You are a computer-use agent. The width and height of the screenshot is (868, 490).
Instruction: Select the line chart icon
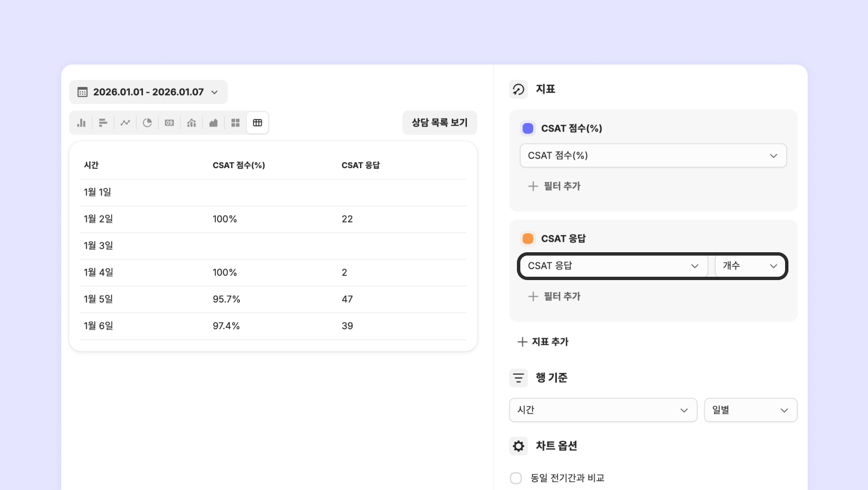(125, 123)
